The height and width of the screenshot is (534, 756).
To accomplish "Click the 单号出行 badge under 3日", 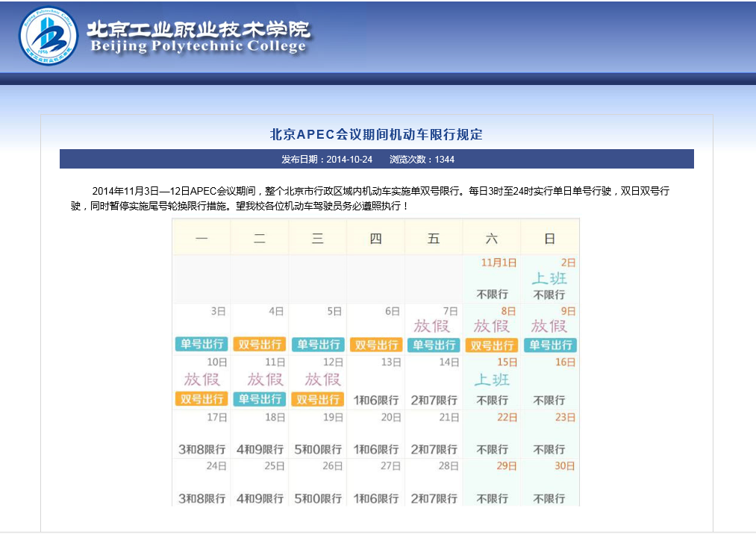I will [202, 344].
